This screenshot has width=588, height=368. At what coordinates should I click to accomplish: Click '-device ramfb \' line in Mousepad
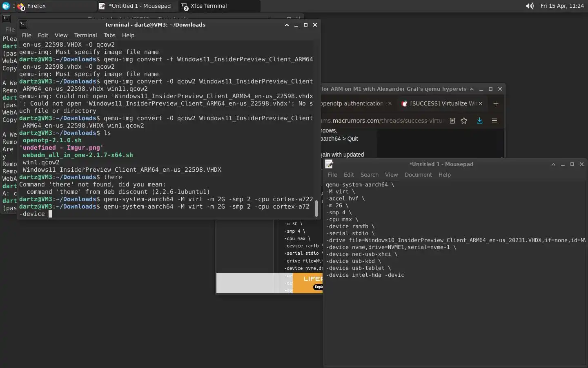click(x=350, y=227)
